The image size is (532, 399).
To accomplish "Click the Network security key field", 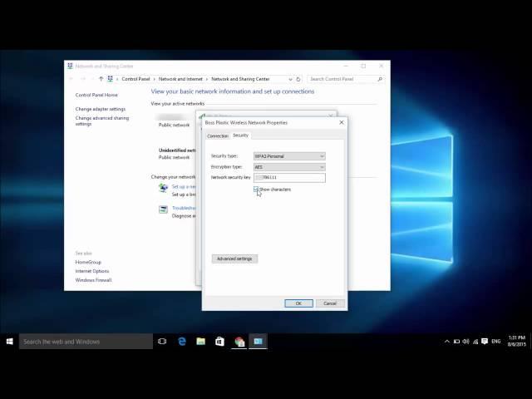I will (x=289, y=177).
